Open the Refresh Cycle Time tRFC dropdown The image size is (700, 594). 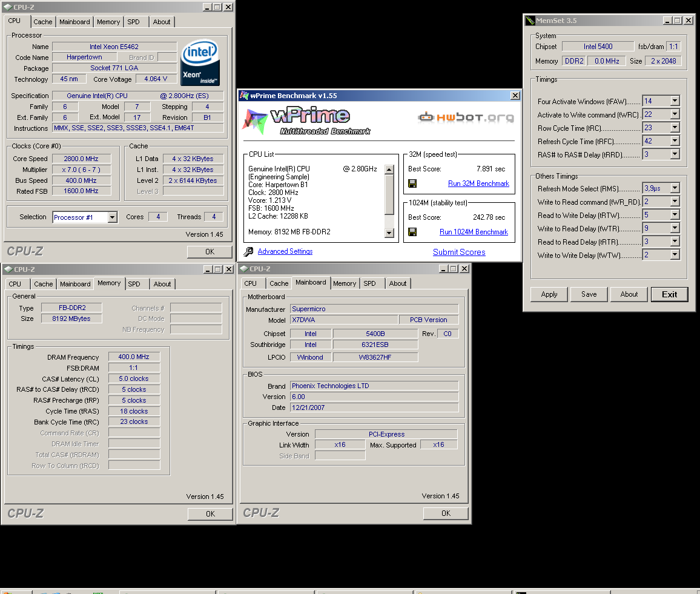click(675, 142)
